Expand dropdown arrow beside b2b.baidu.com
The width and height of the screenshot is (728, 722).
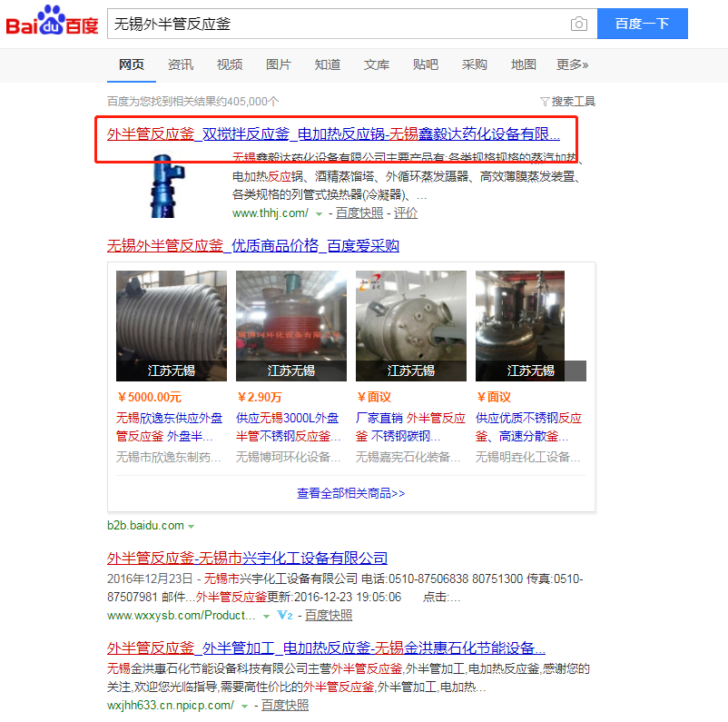click(191, 527)
